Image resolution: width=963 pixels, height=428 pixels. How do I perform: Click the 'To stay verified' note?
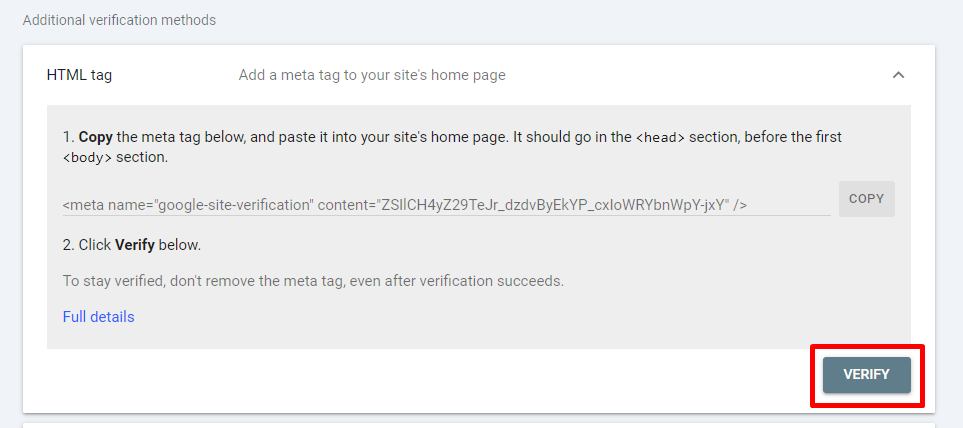click(x=313, y=281)
